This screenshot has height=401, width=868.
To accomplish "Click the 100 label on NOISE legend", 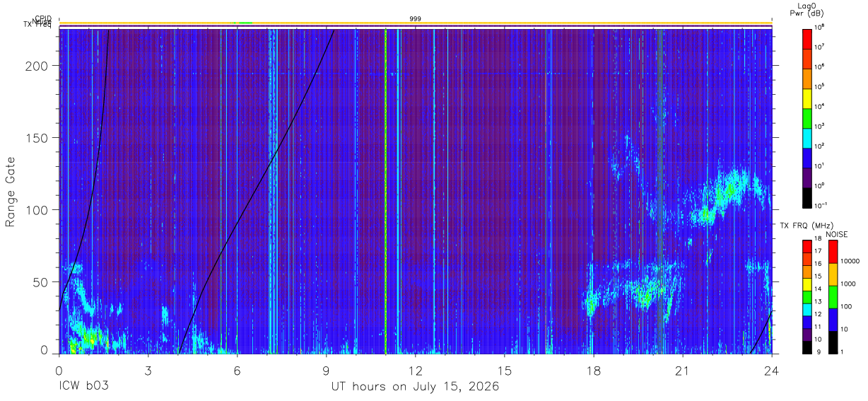I will pos(847,306).
